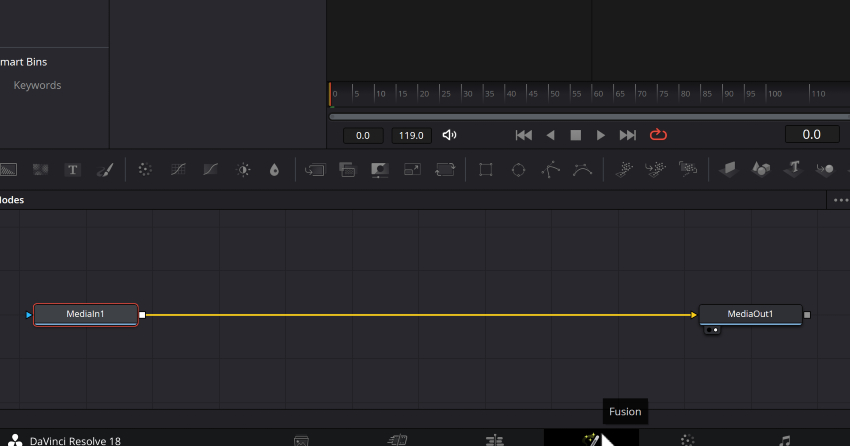Add a pMerge particle node
Screen dimensions: 850x446
(655, 170)
